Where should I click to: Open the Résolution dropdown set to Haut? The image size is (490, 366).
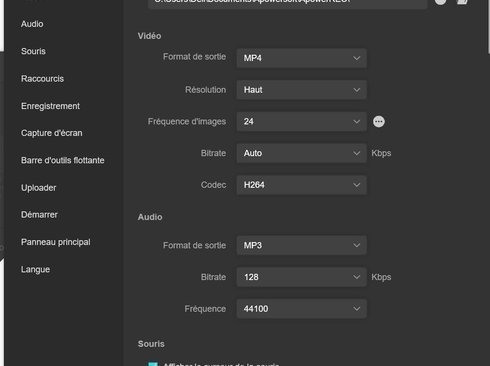(302, 90)
